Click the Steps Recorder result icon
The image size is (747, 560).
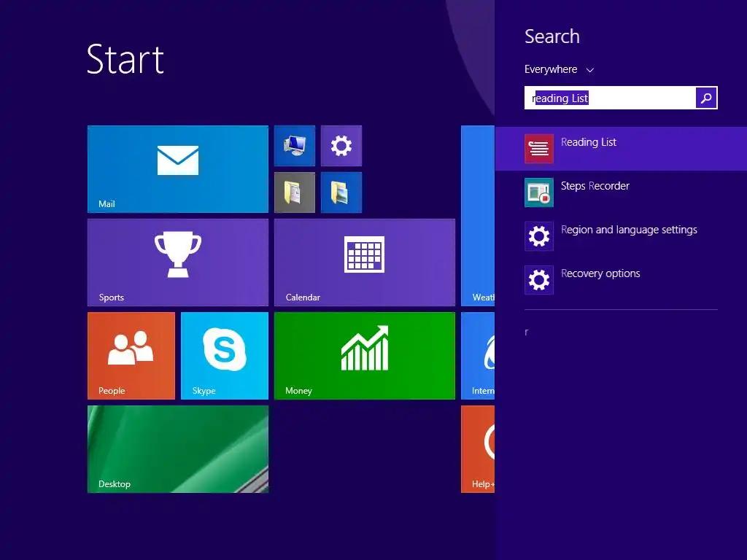point(539,192)
